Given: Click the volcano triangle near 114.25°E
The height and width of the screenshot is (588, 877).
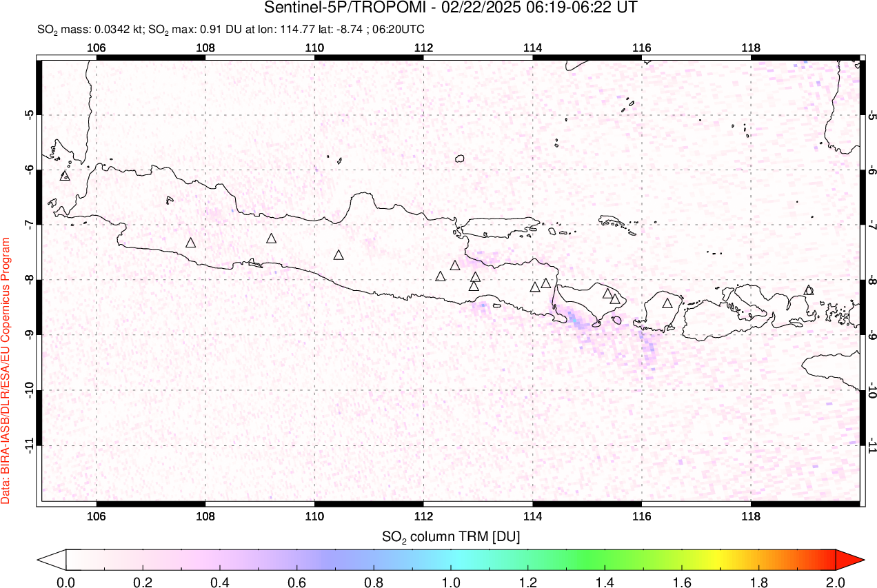Looking at the screenshot, I should (546, 283).
